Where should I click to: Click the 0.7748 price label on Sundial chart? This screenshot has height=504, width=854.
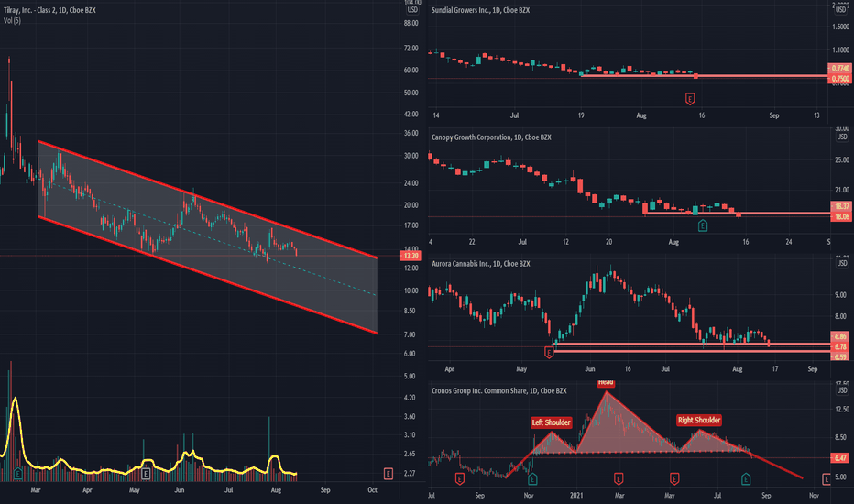(x=841, y=68)
